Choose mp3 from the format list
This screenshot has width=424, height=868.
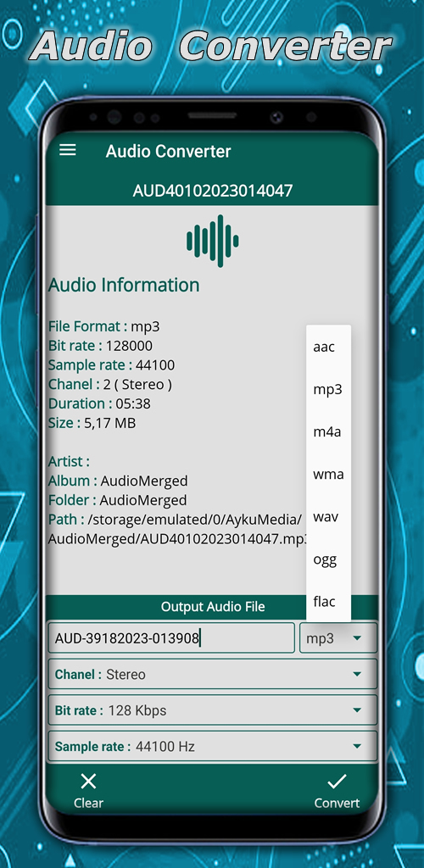(328, 390)
